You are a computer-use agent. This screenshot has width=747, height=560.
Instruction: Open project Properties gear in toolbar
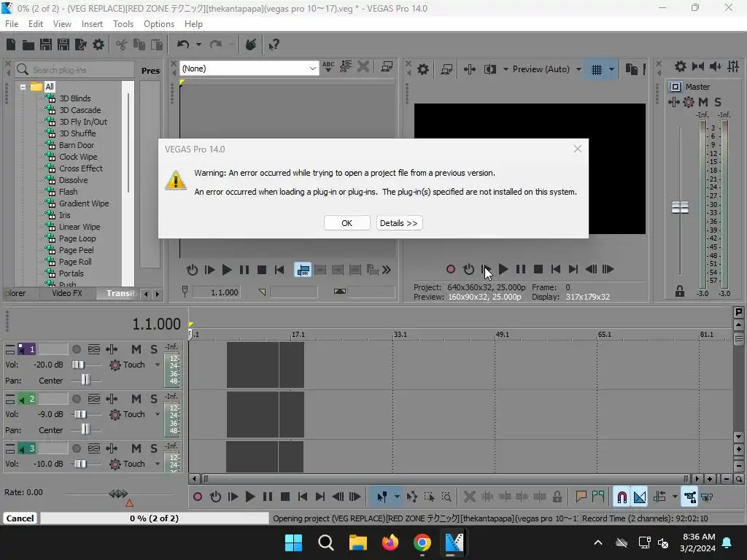click(x=98, y=44)
